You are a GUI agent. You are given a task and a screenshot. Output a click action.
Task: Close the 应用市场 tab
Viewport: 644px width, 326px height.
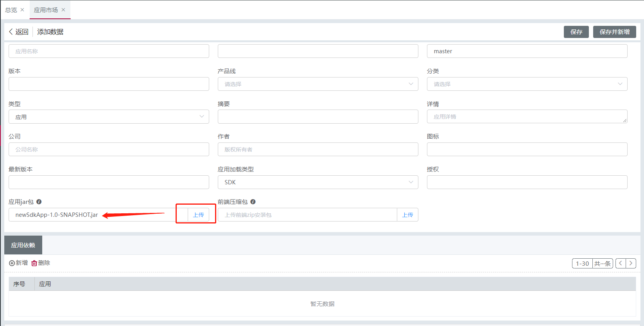[63, 10]
